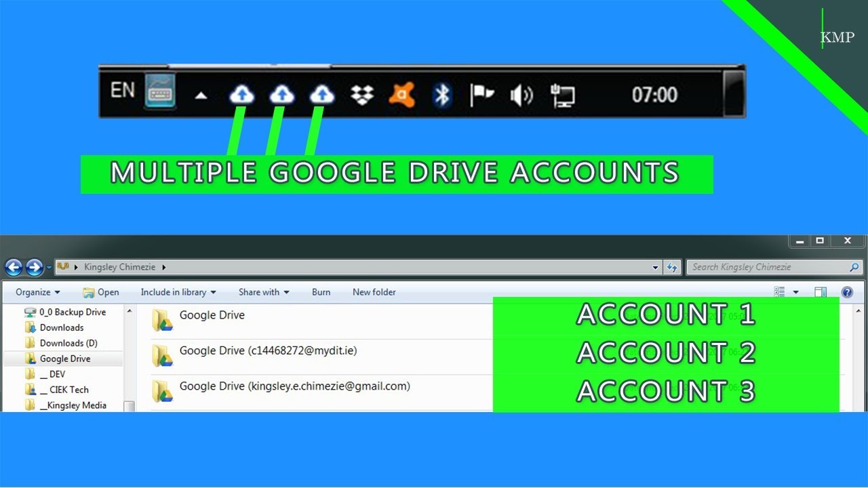Select 0_0 Backup Drive in sidebar

pos(65,312)
